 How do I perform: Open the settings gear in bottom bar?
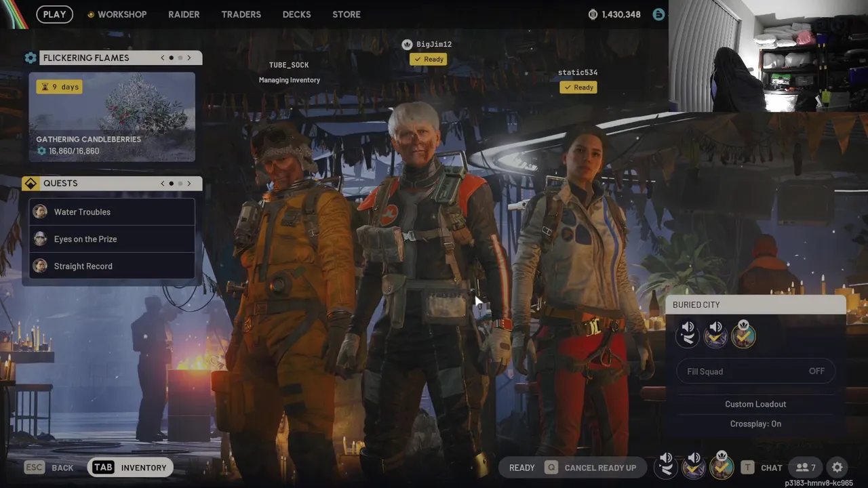pyautogui.click(x=837, y=467)
